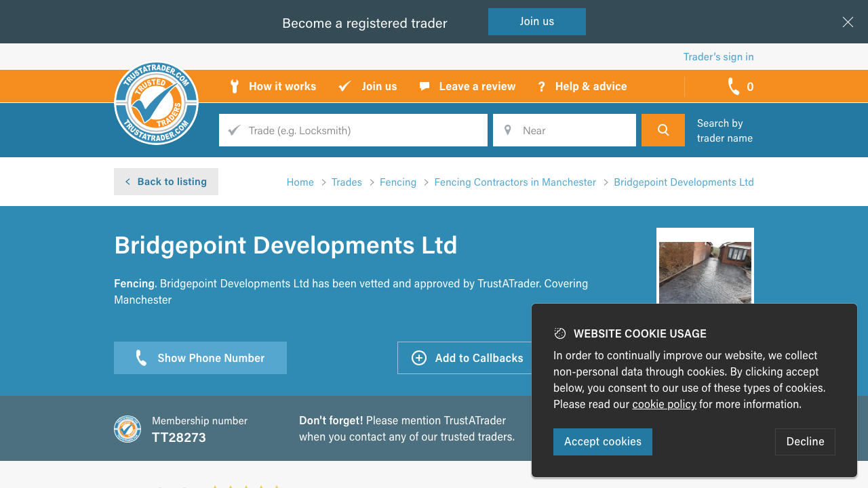The height and width of the screenshot is (488, 868).
Task: Click the question mark icon next to Help & advice
Action: point(541,86)
